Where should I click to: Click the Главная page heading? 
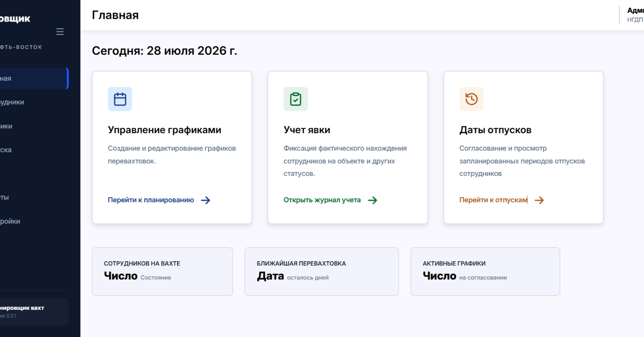115,15
